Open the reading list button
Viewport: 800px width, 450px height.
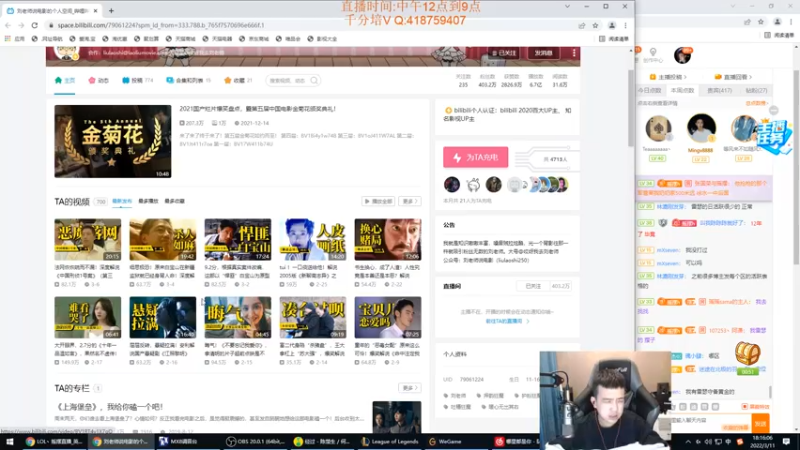[x=614, y=39]
